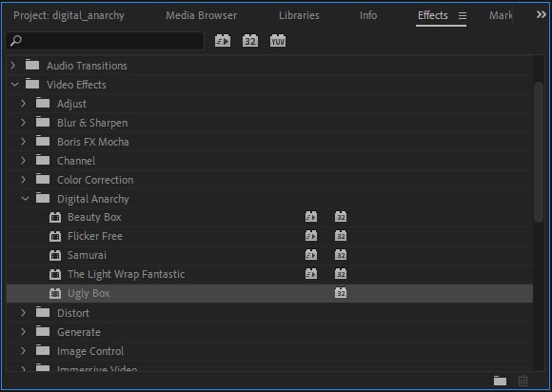Expand the Image Control folder
Screen dimensions: 552x392
pos(23,350)
